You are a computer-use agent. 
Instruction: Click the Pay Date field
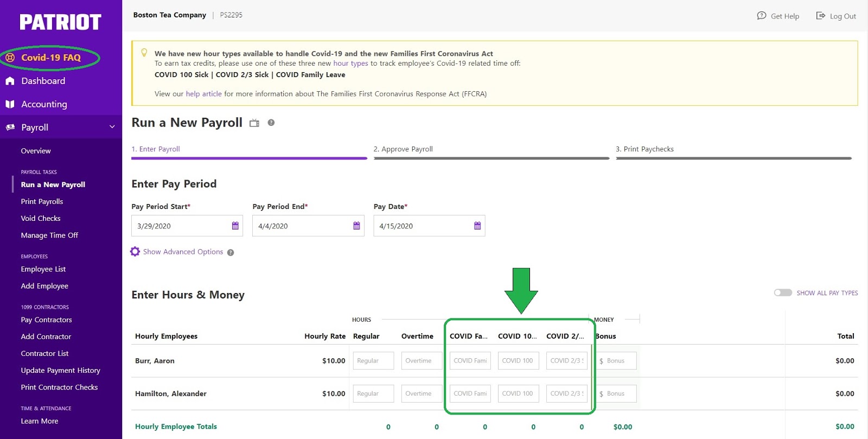pyautogui.click(x=429, y=226)
